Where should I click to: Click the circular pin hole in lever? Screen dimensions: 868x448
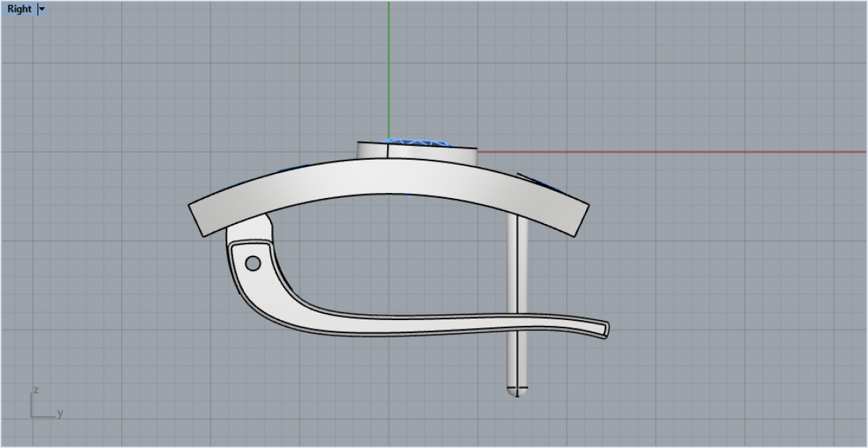252,264
